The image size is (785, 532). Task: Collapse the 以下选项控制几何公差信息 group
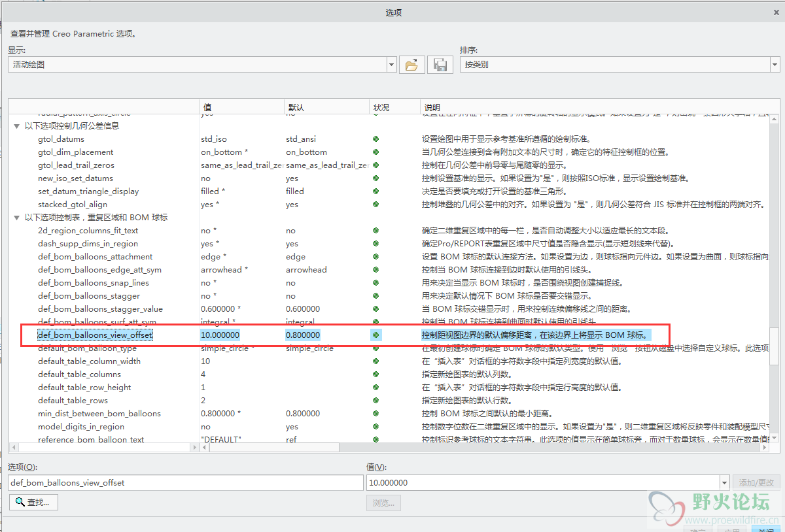coord(18,126)
